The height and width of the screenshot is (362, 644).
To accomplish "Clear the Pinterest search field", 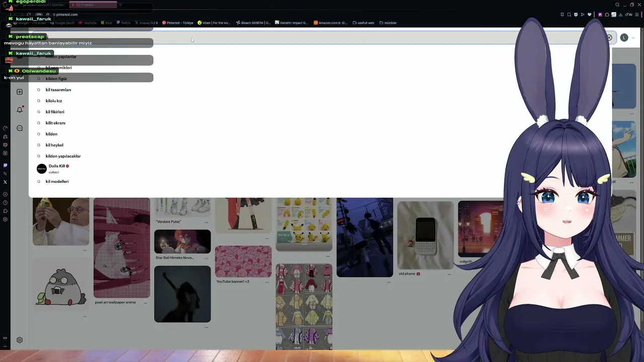I will tap(609, 38).
